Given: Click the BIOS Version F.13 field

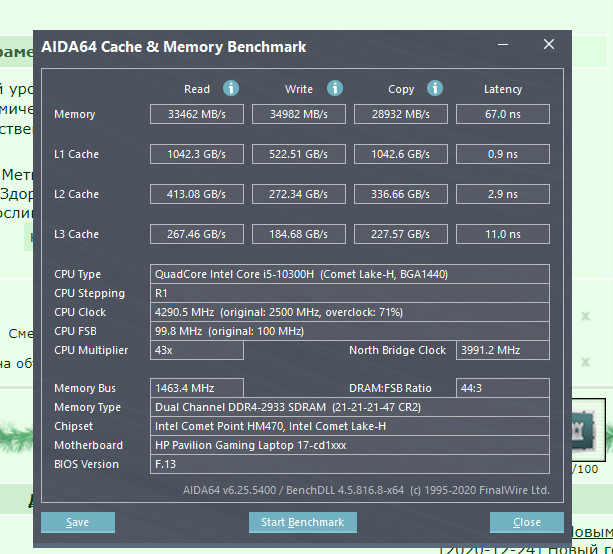Looking at the screenshot, I should [x=350, y=464].
